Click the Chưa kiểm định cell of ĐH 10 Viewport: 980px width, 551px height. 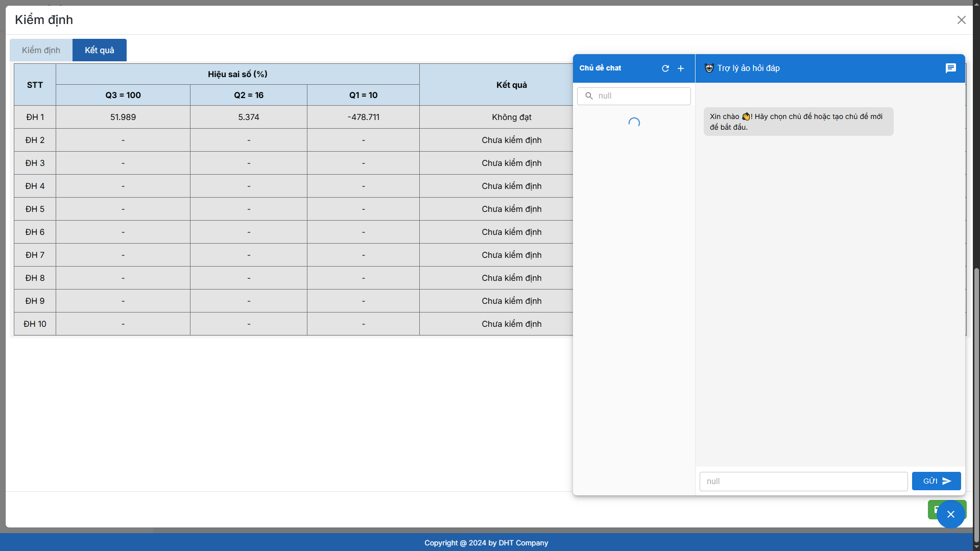(x=511, y=324)
